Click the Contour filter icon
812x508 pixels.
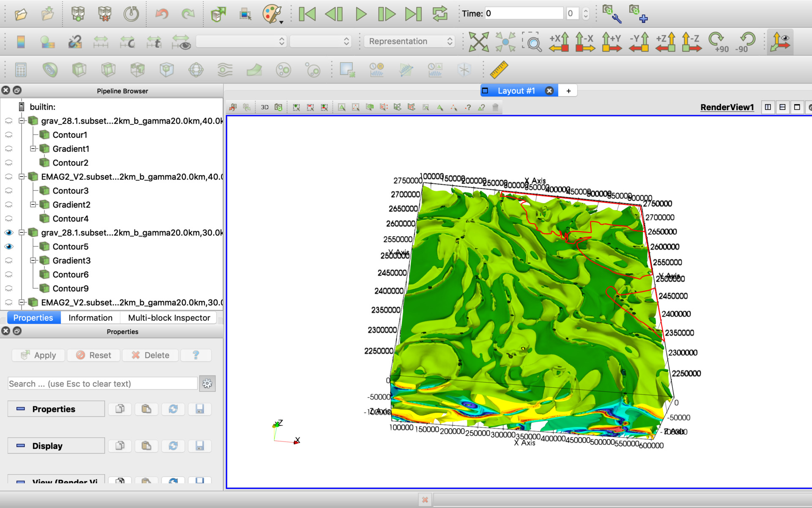coord(50,70)
